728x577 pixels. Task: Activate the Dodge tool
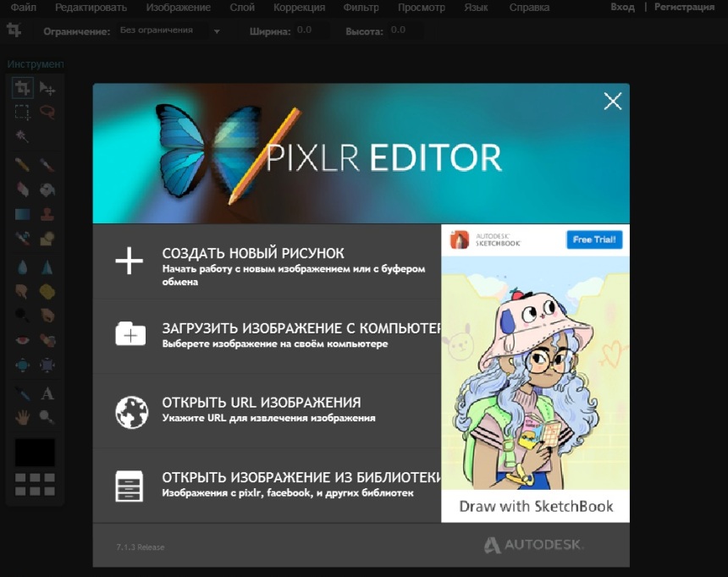(x=22, y=316)
